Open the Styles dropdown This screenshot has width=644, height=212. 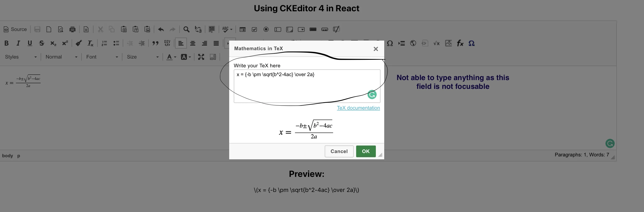tap(21, 57)
